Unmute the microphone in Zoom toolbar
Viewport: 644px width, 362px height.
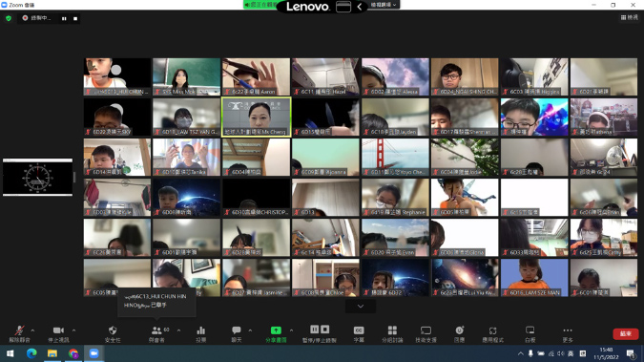tap(19, 330)
